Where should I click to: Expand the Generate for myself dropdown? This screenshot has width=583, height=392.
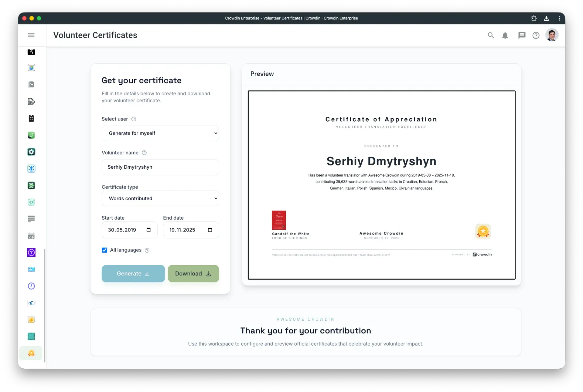click(x=160, y=133)
